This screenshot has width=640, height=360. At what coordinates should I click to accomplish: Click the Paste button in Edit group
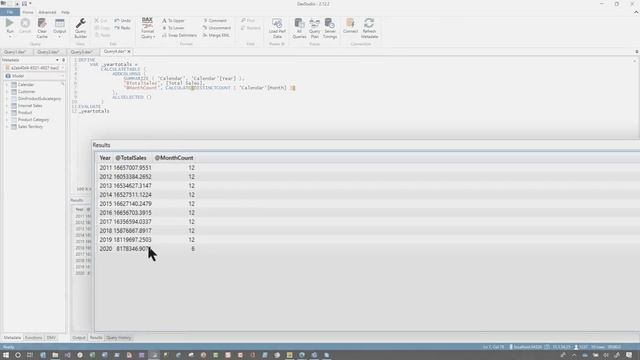click(102, 35)
